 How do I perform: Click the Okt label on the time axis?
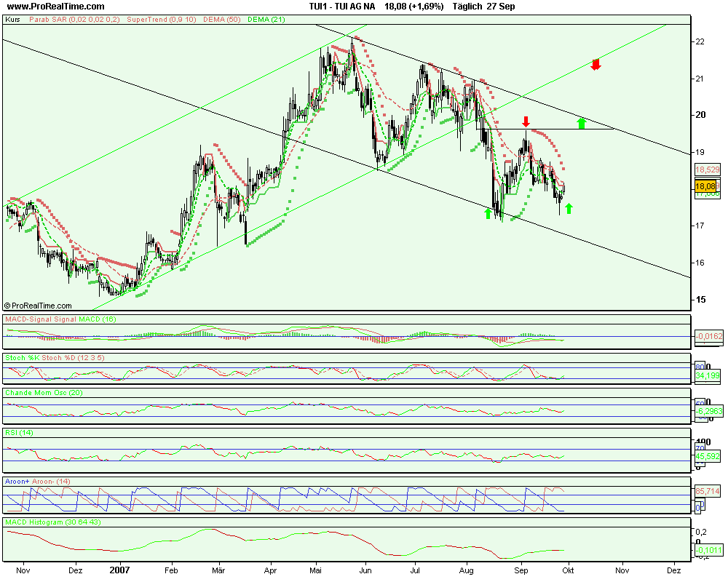pos(569,570)
